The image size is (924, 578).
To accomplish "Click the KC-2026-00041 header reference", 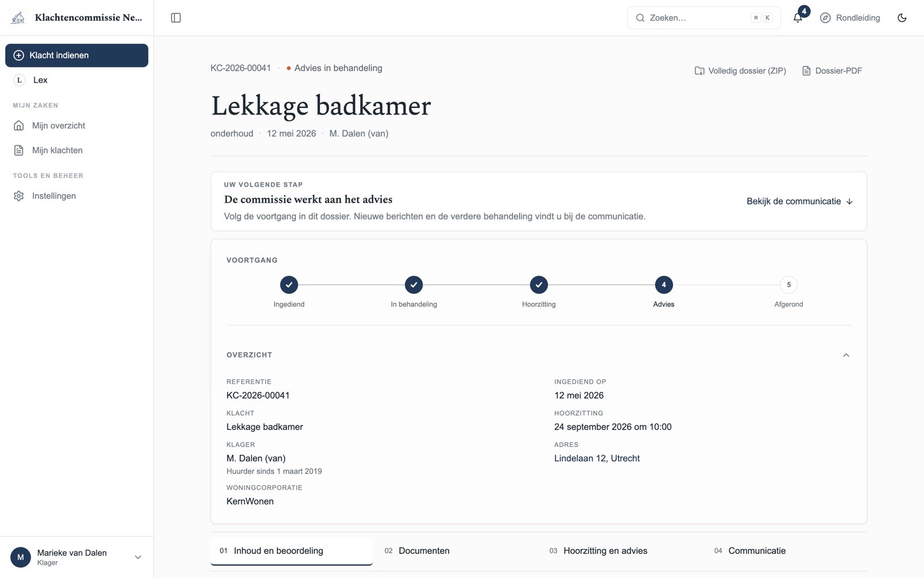I will [241, 68].
